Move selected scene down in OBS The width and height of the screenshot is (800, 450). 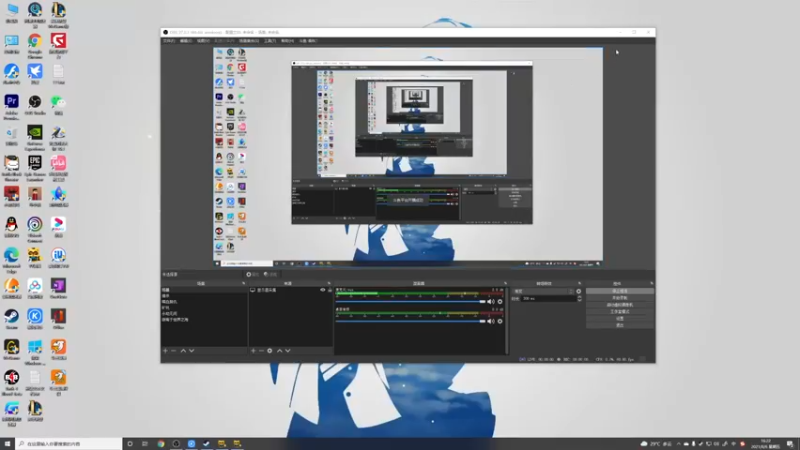[x=191, y=351]
